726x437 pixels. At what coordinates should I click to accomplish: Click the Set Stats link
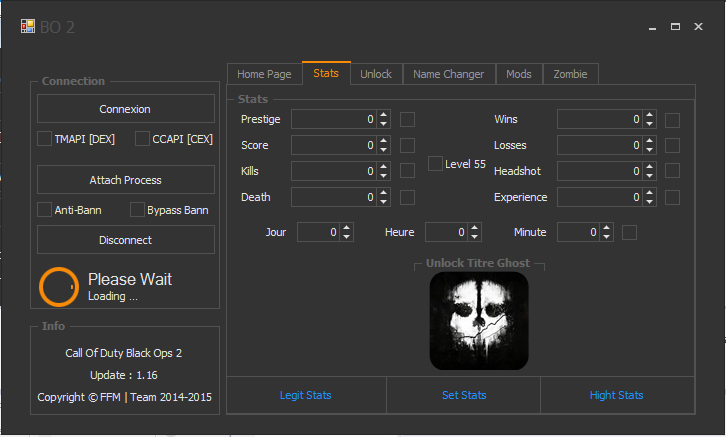pyautogui.click(x=464, y=395)
